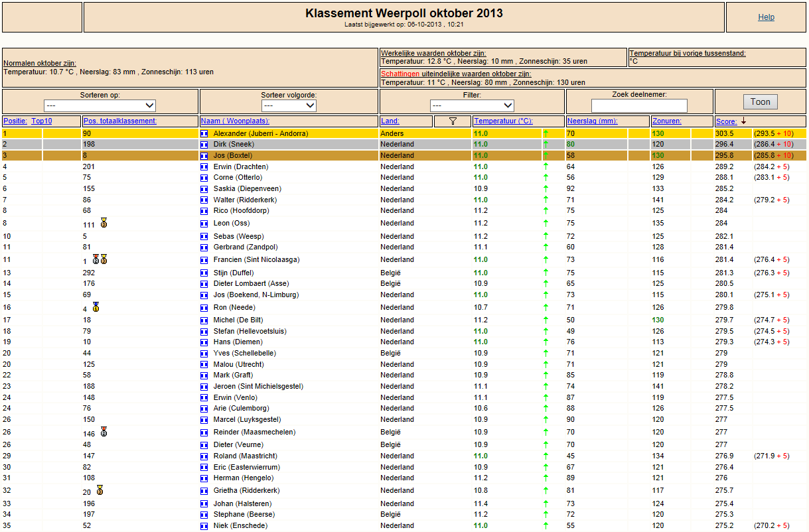This screenshot has height=532, width=809.
Task: Sort by Neerslag (mm) column header
Action: [593, 121]
